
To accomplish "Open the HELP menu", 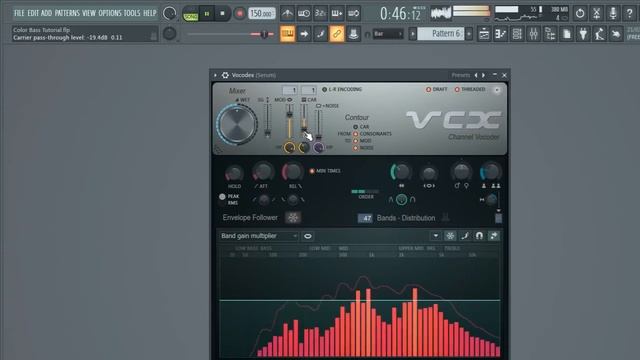I will [149, 13].
